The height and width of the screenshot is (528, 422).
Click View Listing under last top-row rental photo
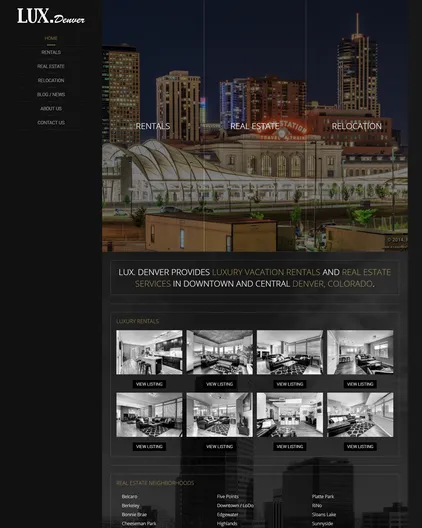pyautogui.click(x=360, y=384)
